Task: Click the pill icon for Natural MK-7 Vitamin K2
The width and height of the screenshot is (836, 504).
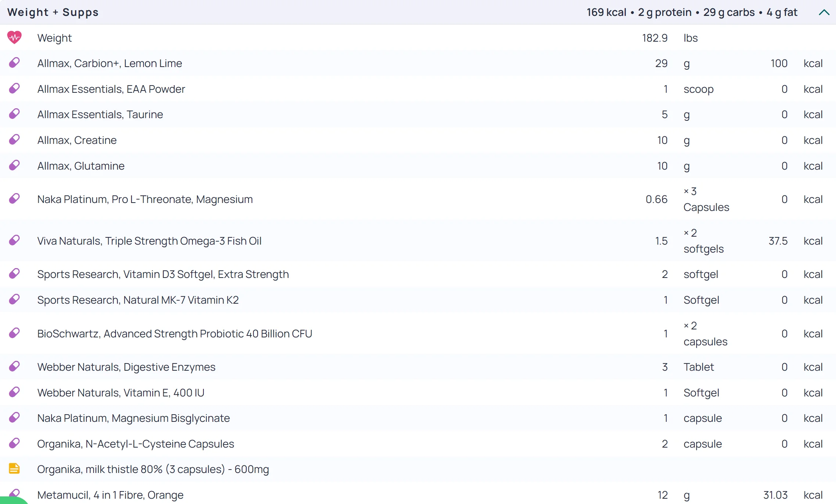Action: pos(14,300)
